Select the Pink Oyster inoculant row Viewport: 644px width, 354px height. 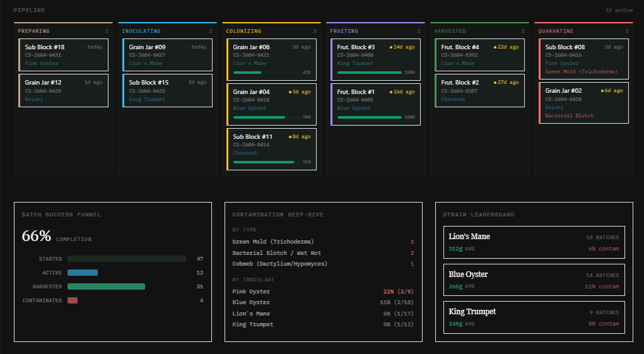tap(323, 292)
